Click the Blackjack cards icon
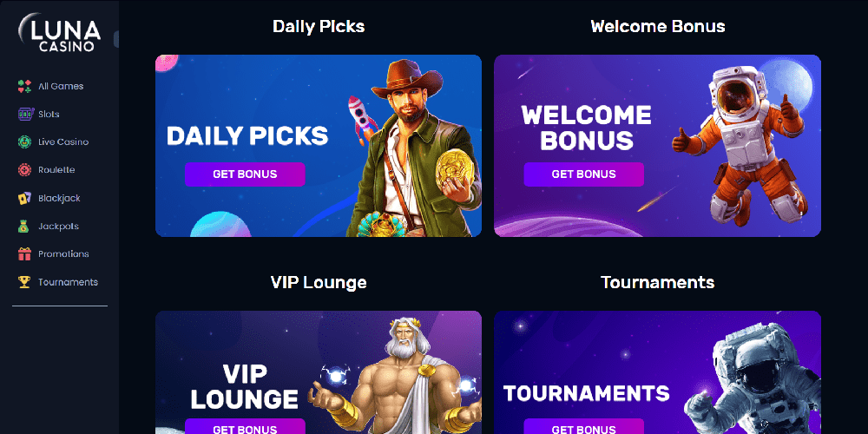 [x=24, y=198]
